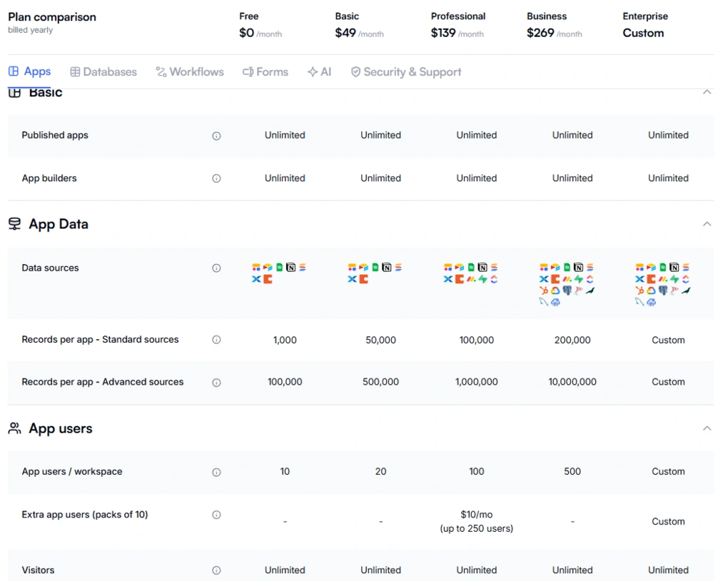
Task: Click the App users people icon in section header
Action: pyautogui.click(x=14, y=428)
